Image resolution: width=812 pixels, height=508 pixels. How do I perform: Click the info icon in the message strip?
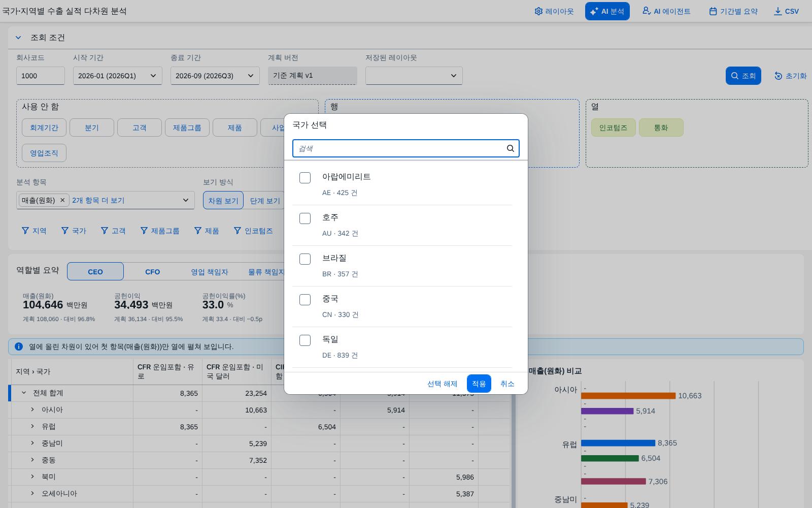[x=19, y=346]
